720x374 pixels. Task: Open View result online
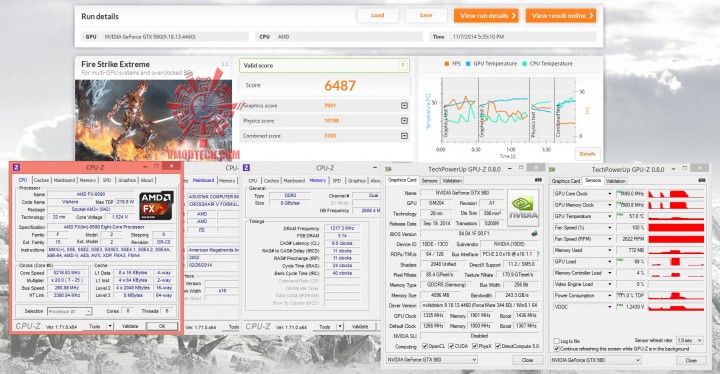[x=561, y=15]
